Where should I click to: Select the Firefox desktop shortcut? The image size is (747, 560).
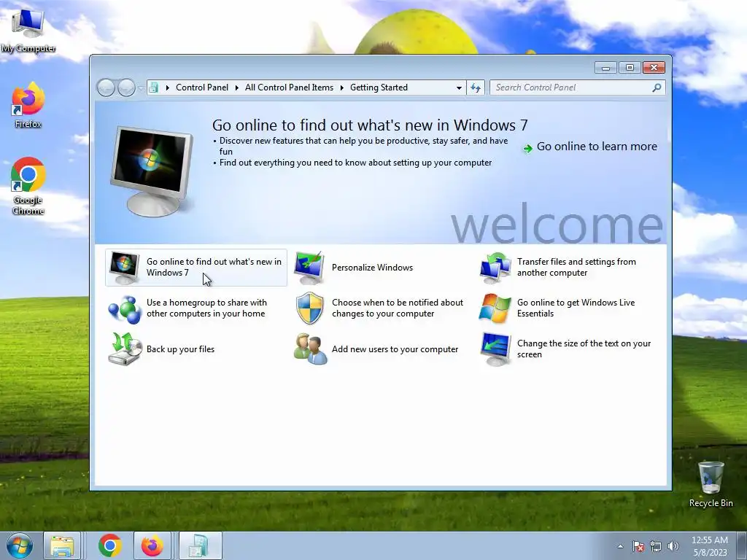28,105
